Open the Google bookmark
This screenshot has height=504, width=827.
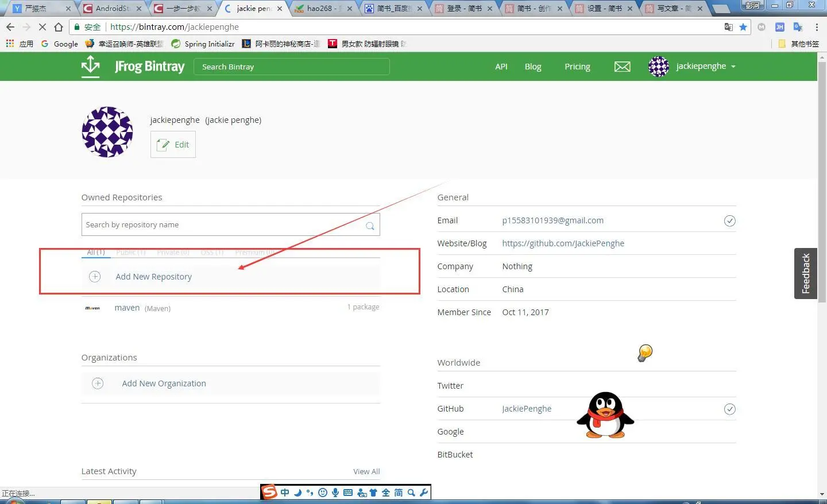tap(60, 44)
